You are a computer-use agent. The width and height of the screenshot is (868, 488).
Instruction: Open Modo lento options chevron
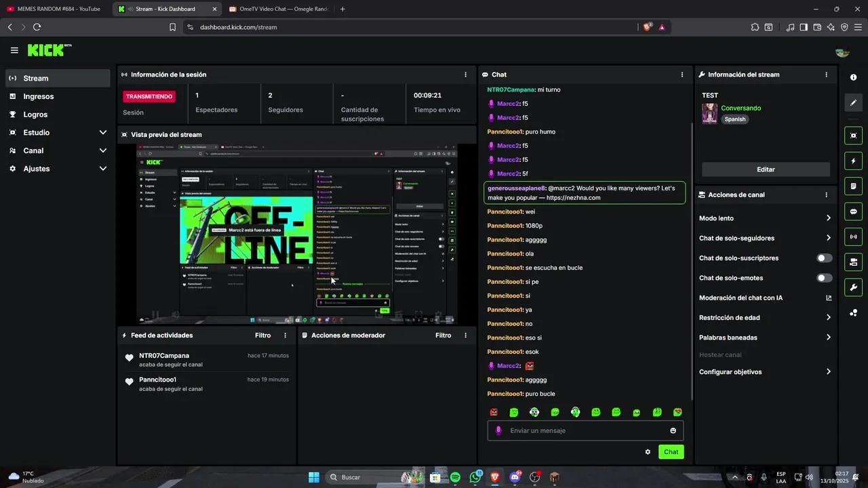pyautogui.click(x=828, y=218)
